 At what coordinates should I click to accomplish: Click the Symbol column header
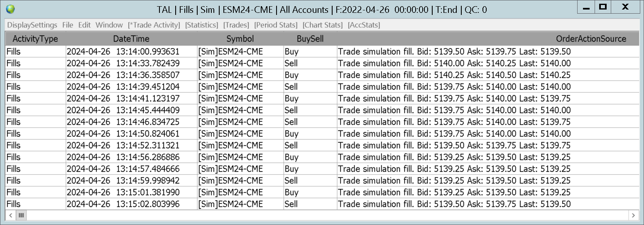click(240, 39)
